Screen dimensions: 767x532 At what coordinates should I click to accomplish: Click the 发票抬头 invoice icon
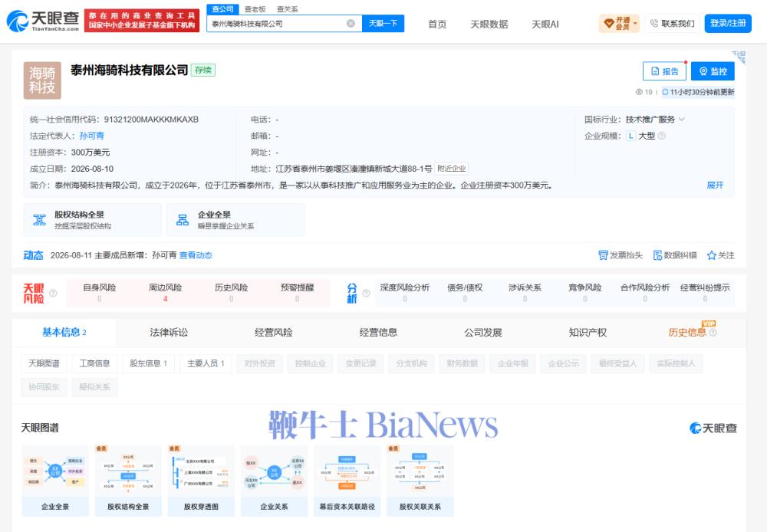coord(603,255)
